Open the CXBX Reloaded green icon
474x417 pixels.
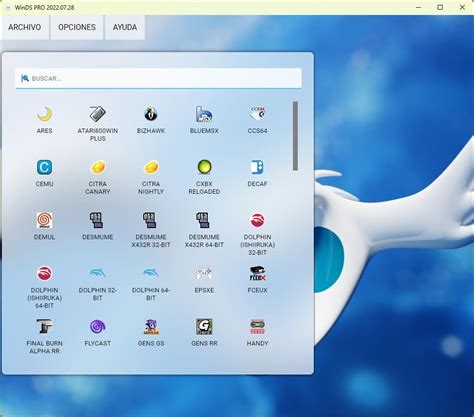point(204,167)
